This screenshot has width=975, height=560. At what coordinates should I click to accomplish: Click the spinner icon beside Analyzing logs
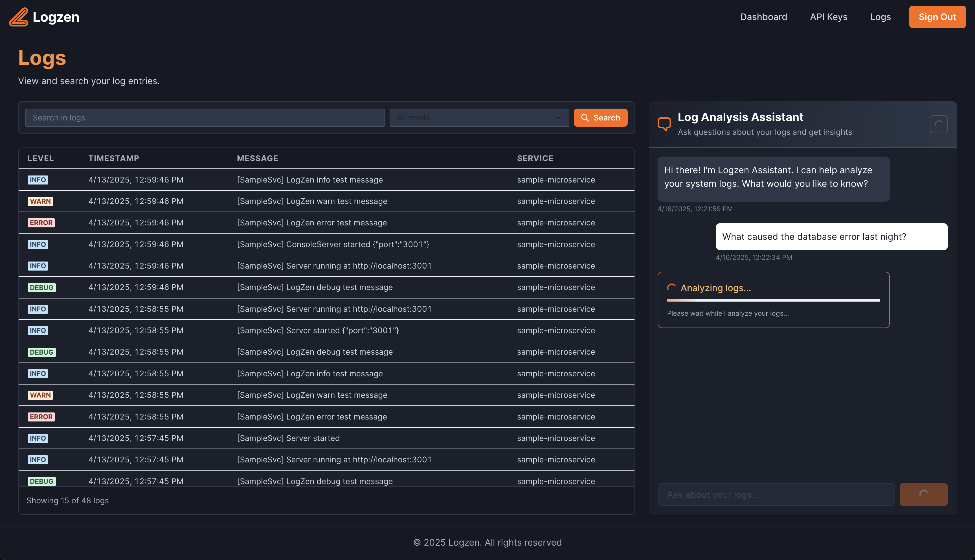point(671,288)
